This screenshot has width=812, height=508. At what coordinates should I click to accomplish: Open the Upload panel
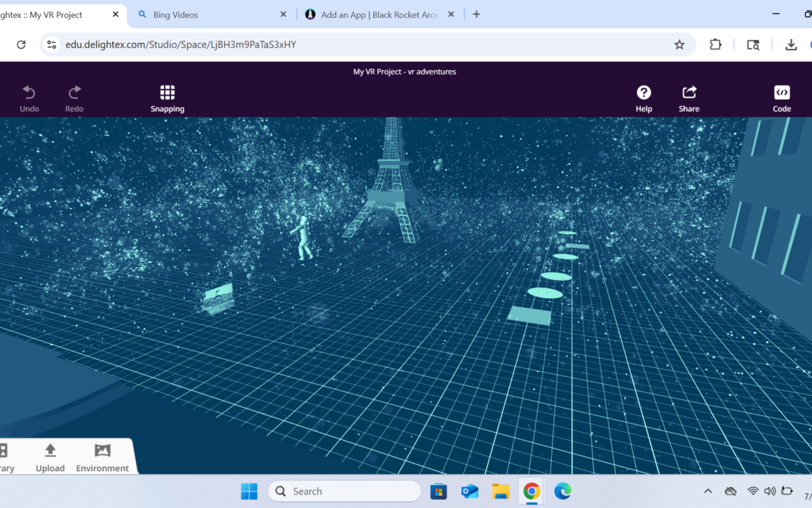(x=50, y=458)
